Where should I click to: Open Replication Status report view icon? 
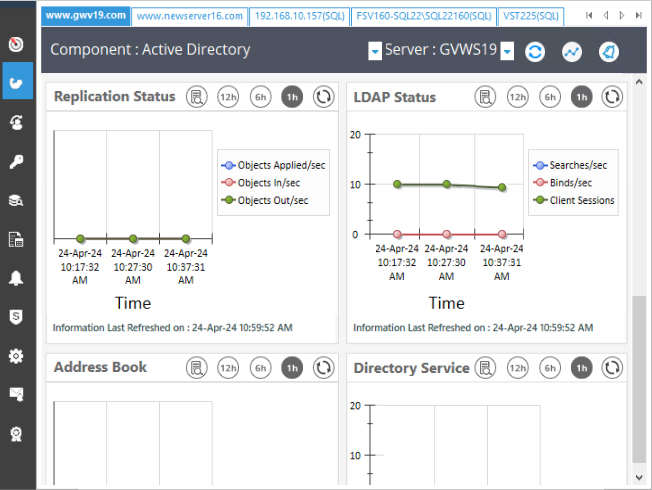coord(196,97)
